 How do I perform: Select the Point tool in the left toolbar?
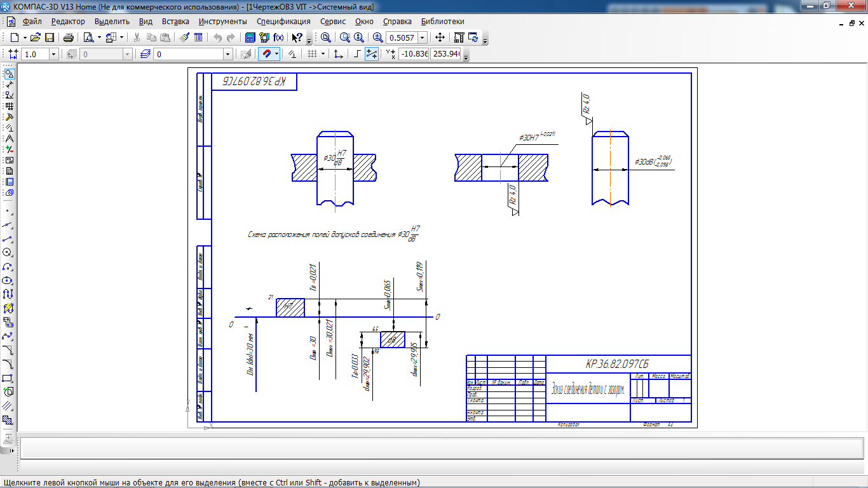click(x=8, y=210)
